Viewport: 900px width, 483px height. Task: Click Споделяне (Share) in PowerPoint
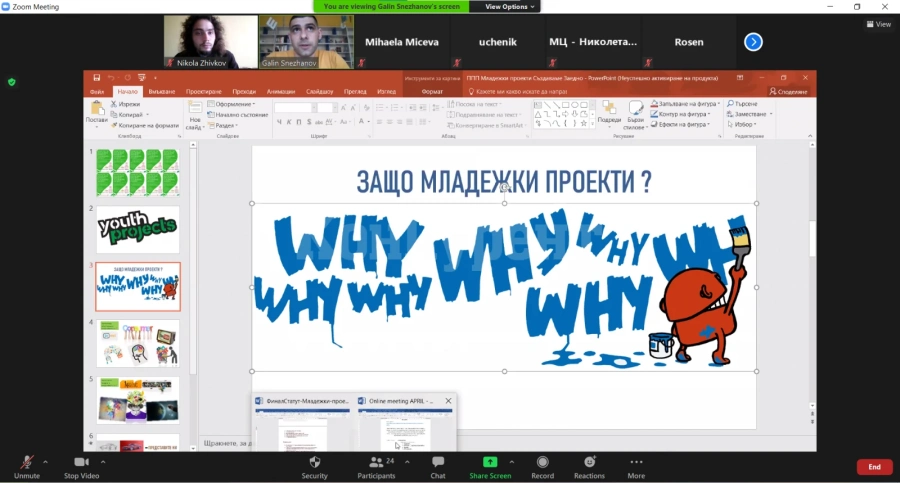click(x=789, y=92)
